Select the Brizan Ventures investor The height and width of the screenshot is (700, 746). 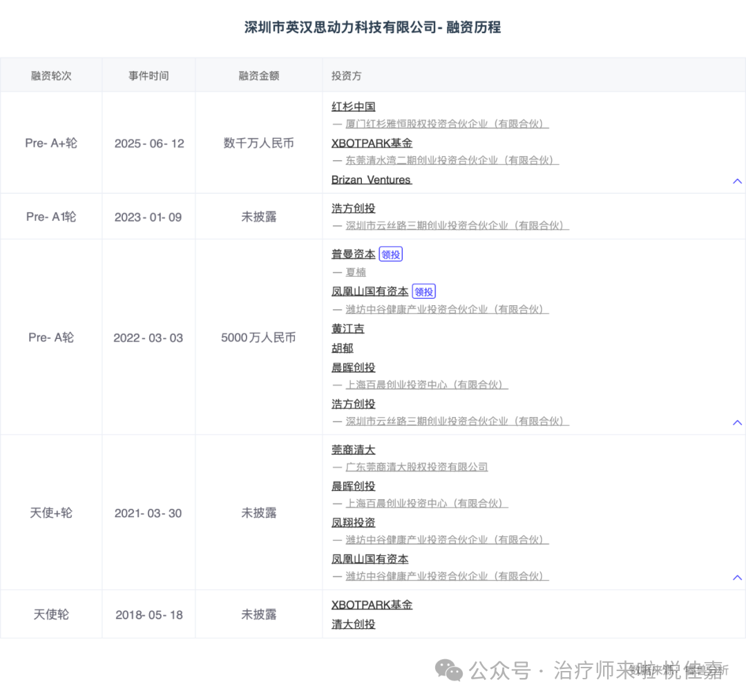[371, 179]
